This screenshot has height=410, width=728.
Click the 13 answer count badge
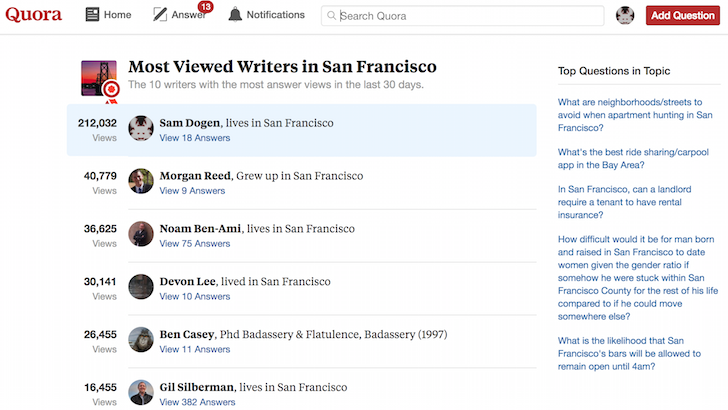click(x=205, y=7)
